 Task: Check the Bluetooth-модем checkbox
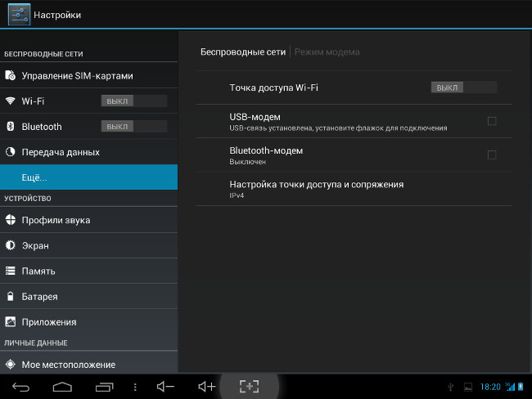[492, 155]
